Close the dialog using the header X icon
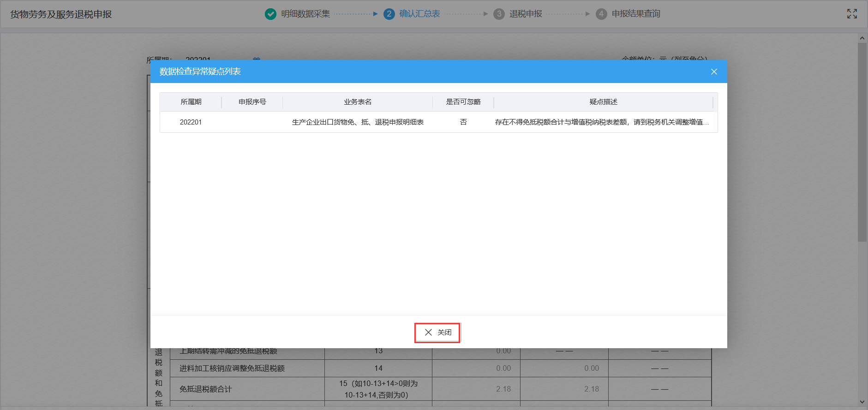 (x=714, y=71)
